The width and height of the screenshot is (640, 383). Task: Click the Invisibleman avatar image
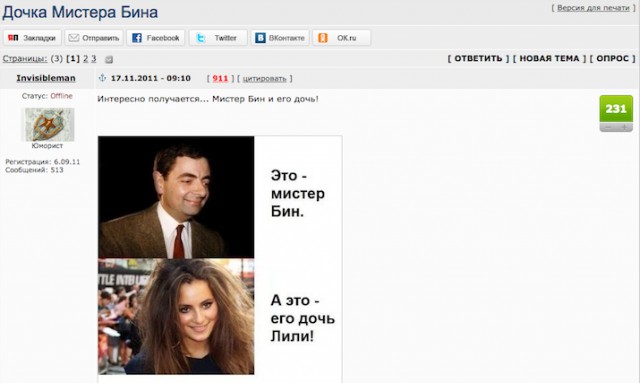47,124
